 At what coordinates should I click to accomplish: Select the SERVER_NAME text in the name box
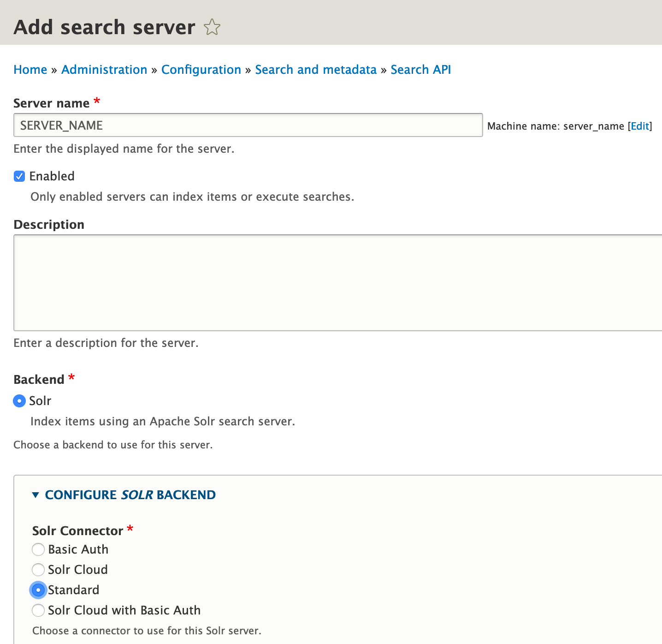coord(60,125)
